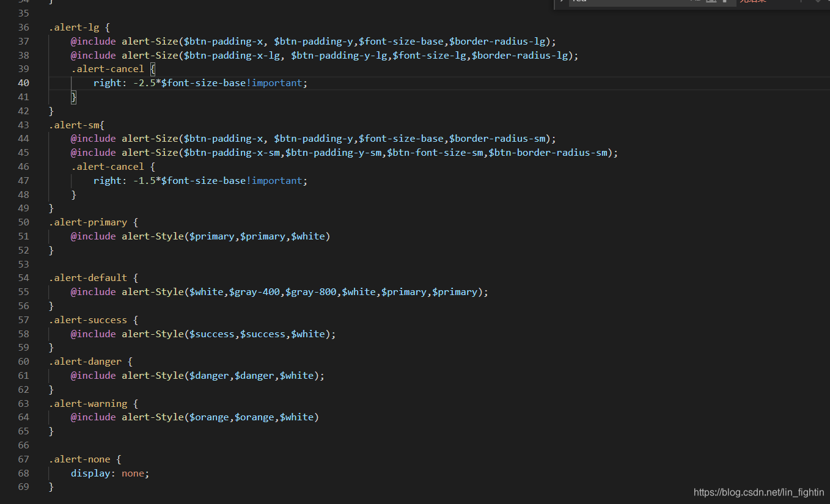Click the $btn-padding-x-lg variable on line 38
Image resolution: width=830 pixels, height=504 pixels.
pyautogui.click(x=235, y=56)
